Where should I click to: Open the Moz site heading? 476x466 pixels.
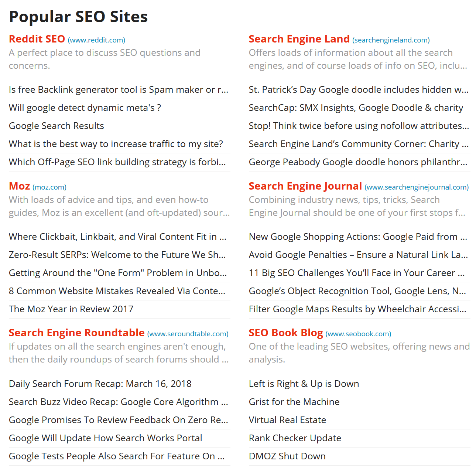pos(19,186)
